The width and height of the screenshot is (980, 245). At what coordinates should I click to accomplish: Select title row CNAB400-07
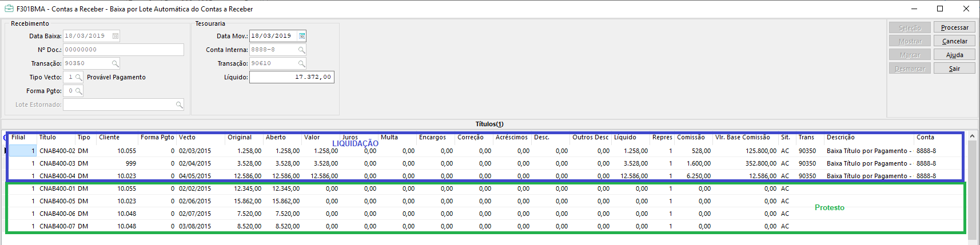coord(486,226)
